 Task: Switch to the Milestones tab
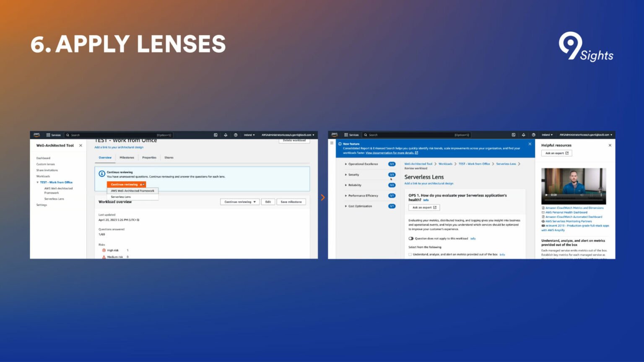pyautogui.click(x=127, y=157)
